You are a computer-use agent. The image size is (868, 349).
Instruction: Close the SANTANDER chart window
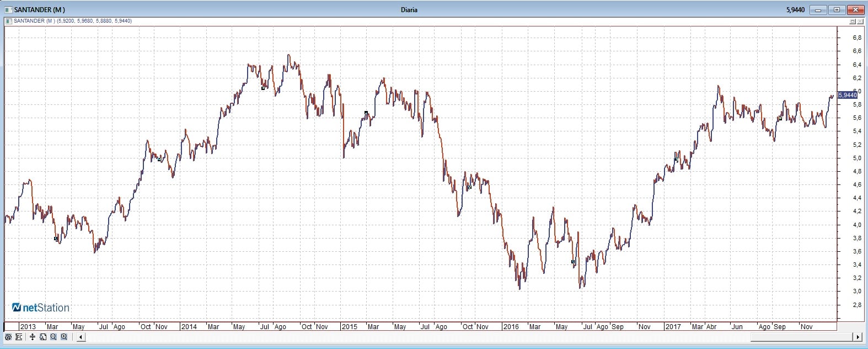pyautogui.click(x=856, y=10)
